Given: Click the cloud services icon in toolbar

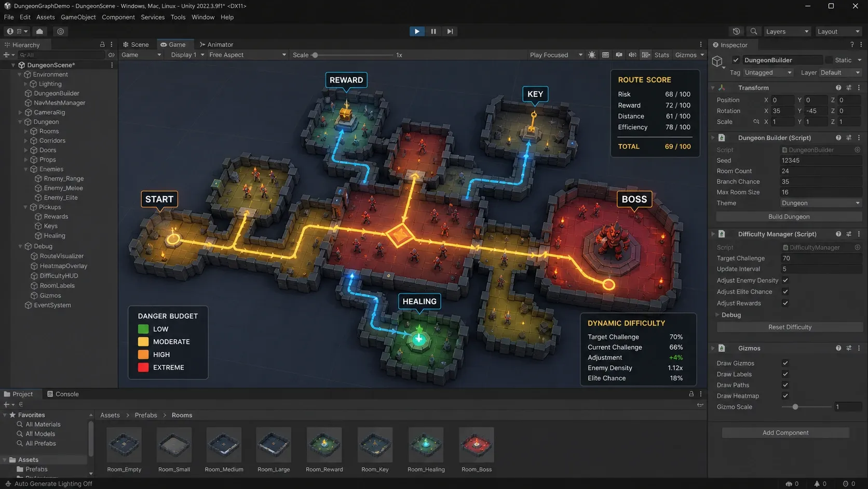Looking at the screenshot, I should [39, 31].
